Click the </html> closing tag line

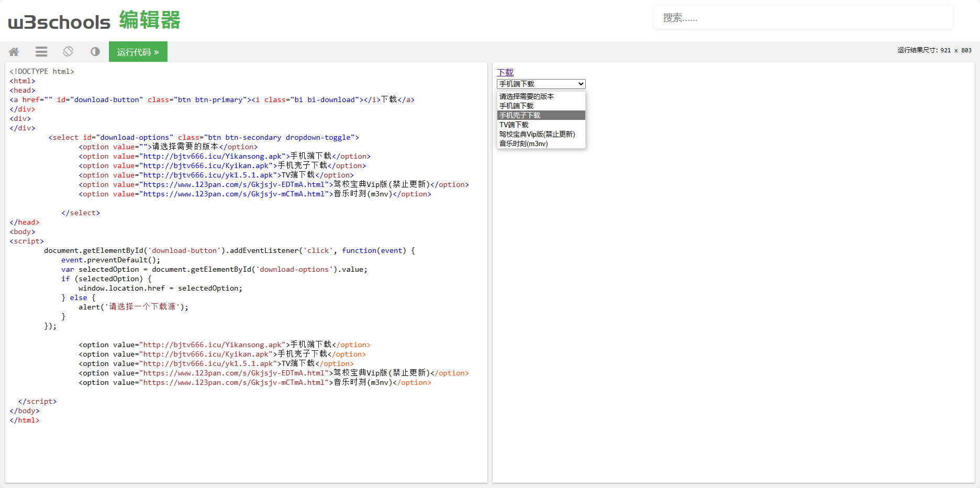point(25,420)
